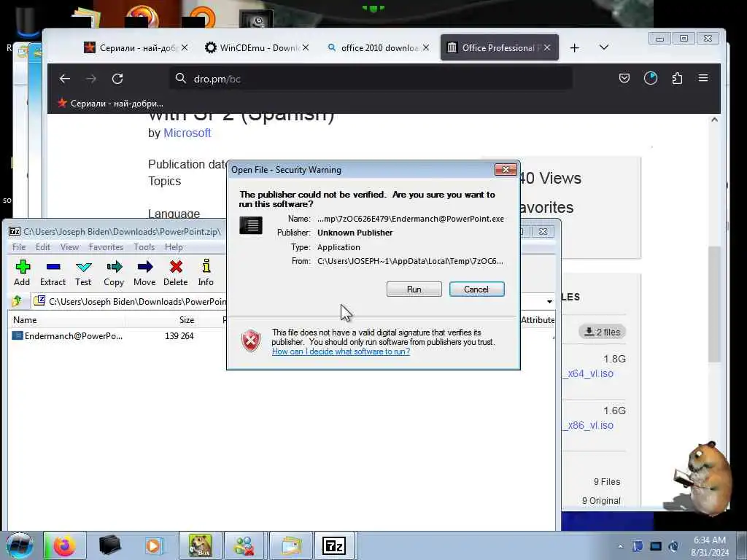Viewport: 747px width, 560px height.
Task: Open Сериали bookmark in bookmarks bar
Action: coord(111,104)
